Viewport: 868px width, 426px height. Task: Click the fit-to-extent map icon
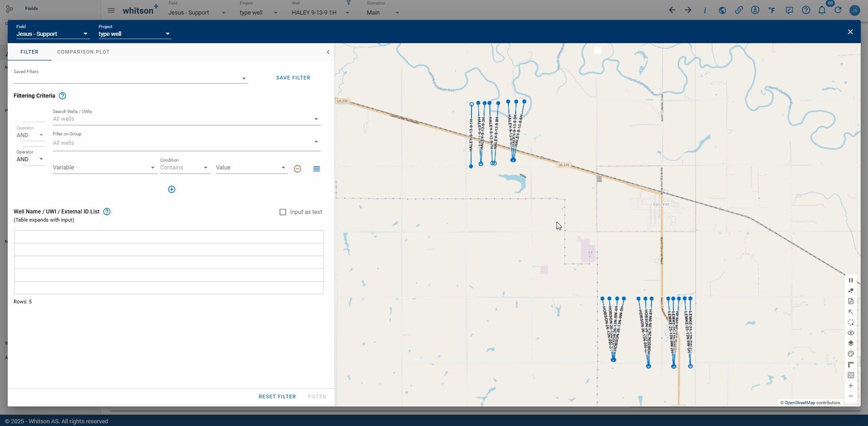click(x=851, y=375)
